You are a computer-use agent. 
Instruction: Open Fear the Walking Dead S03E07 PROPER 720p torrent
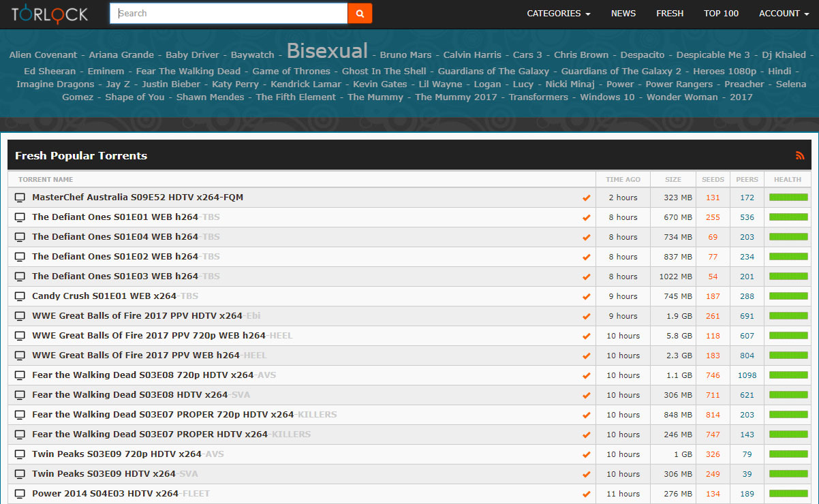(184, 415)
